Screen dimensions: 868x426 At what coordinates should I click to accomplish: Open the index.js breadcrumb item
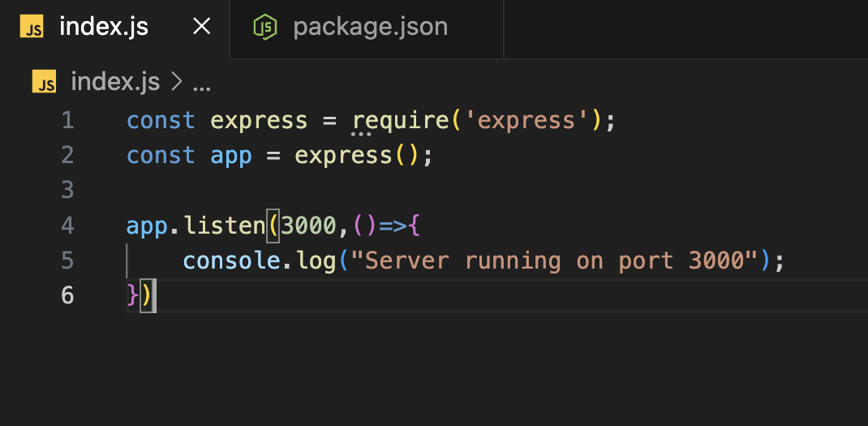(x=115, y=82)
